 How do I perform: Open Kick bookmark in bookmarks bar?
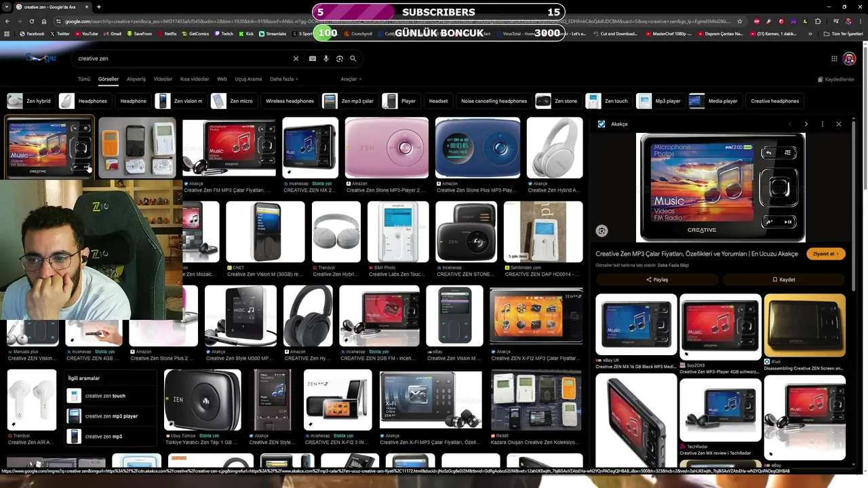246,34
